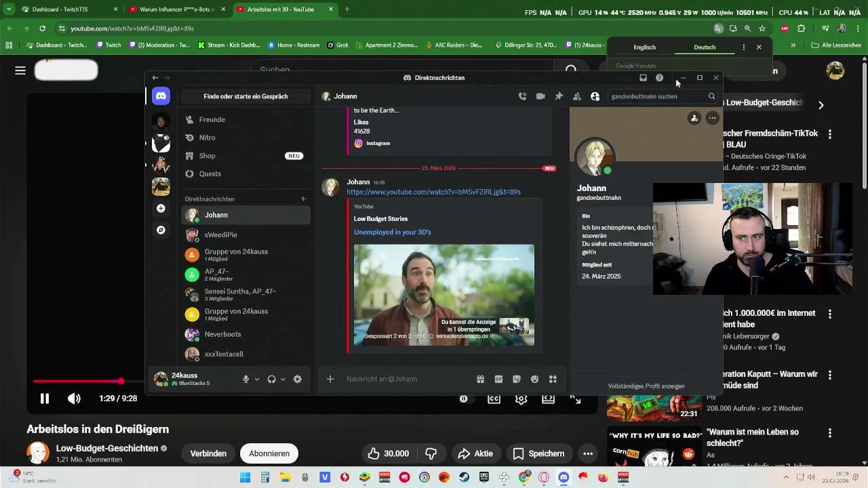Toggle YouTube subtitles CC
868x488 pixels.
coord(494,399)
